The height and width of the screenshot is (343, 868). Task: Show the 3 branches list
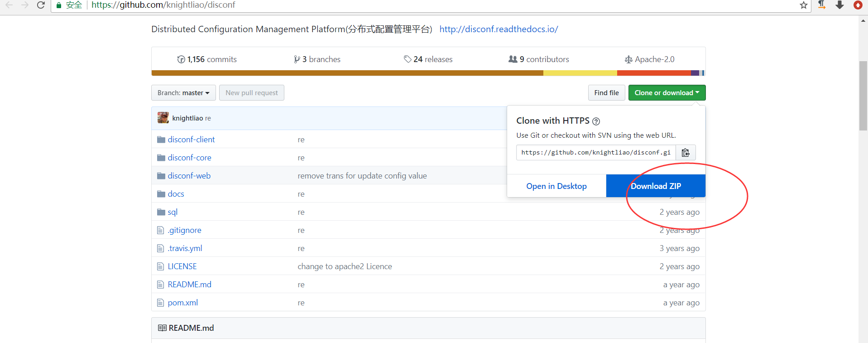(317, 59)
